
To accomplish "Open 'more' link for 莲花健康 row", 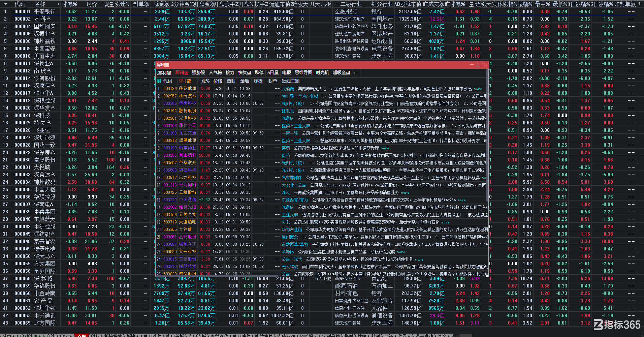I will (x=478, y=89).
